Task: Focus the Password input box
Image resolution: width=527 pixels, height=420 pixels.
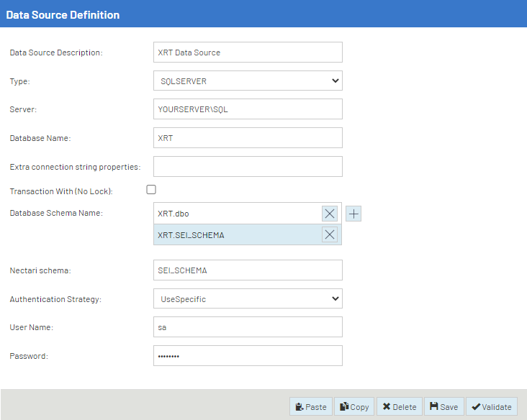Action: (x=248, y=356)
